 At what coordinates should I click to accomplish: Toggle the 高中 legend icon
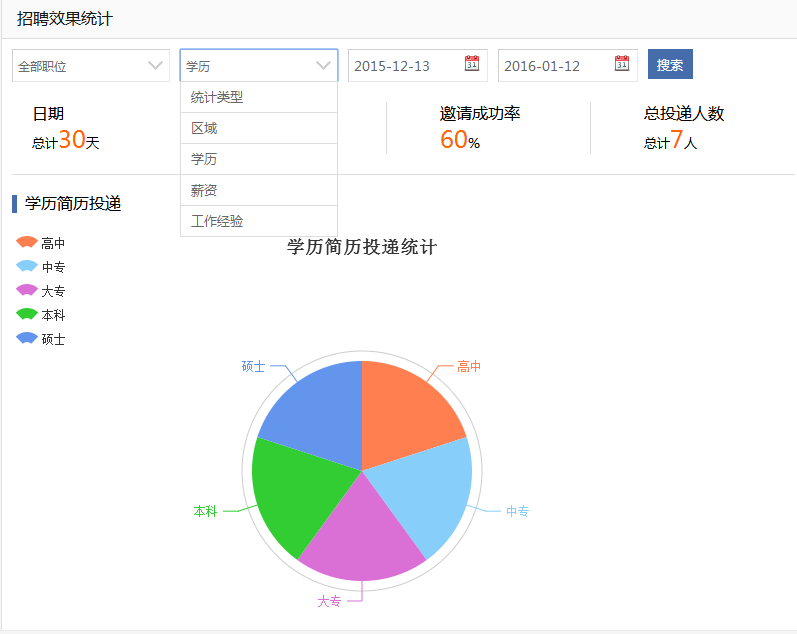(x=26, y=242)
